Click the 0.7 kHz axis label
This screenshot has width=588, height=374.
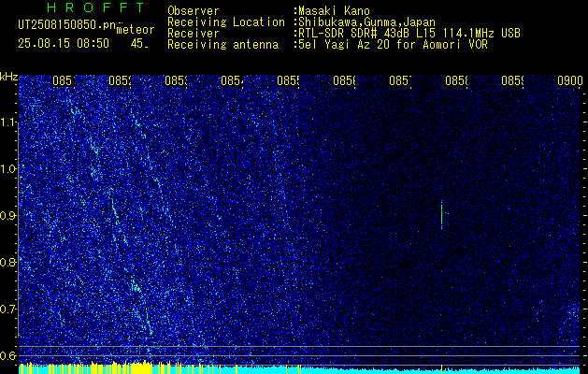[x=8, y=309]
